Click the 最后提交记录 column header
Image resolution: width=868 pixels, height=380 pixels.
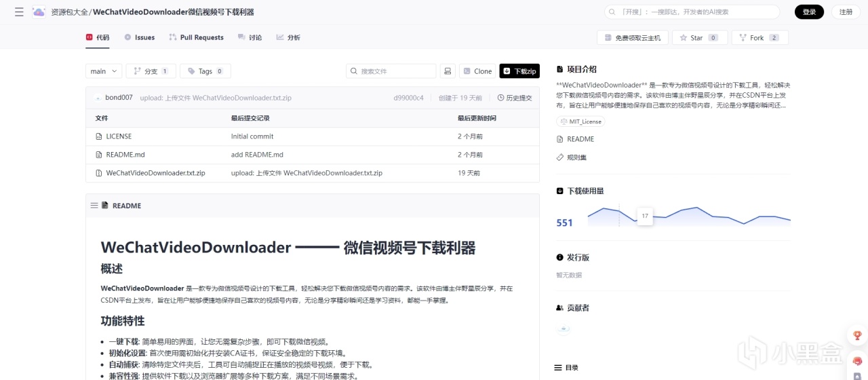(250, 118)
